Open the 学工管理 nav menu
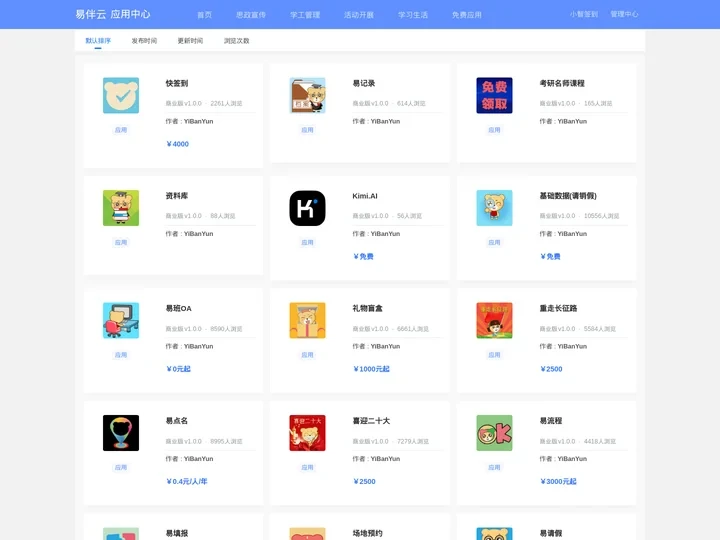 coord(305,15)
